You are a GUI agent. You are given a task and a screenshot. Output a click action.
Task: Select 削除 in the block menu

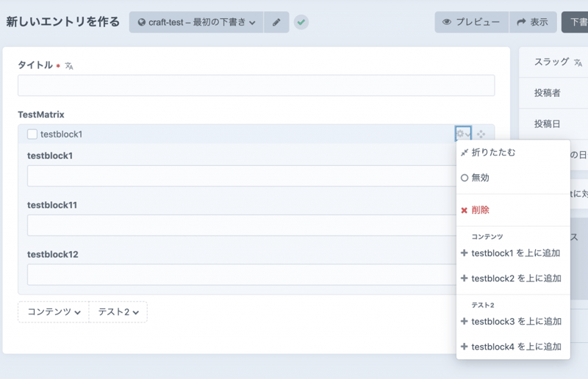tap(479, 210)
